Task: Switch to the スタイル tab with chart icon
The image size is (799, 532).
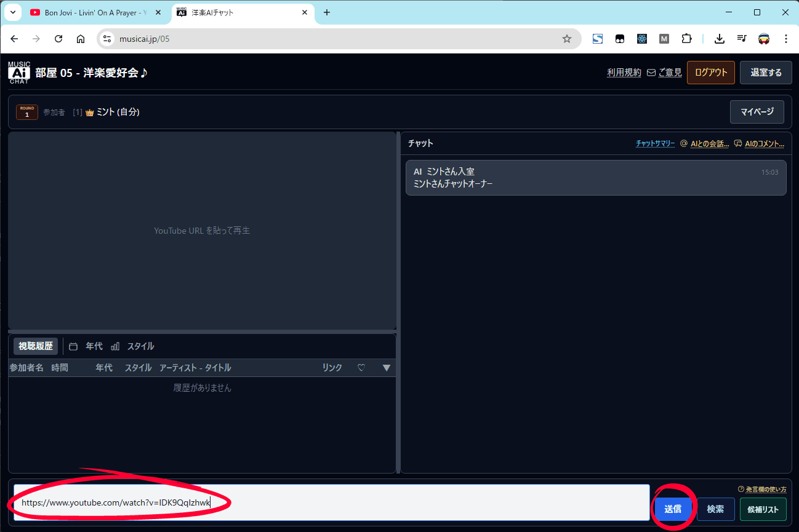Action: tap(133, 346)
